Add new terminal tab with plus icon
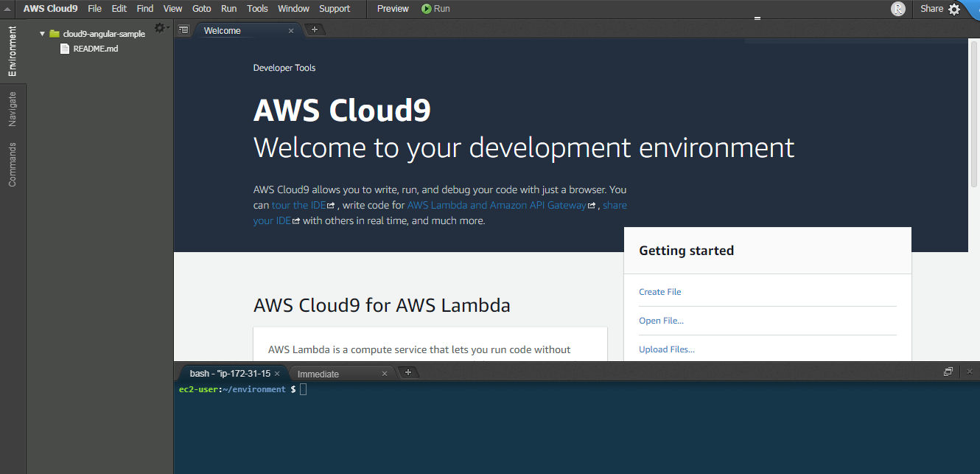980x474 pixels. click(408, 372)
